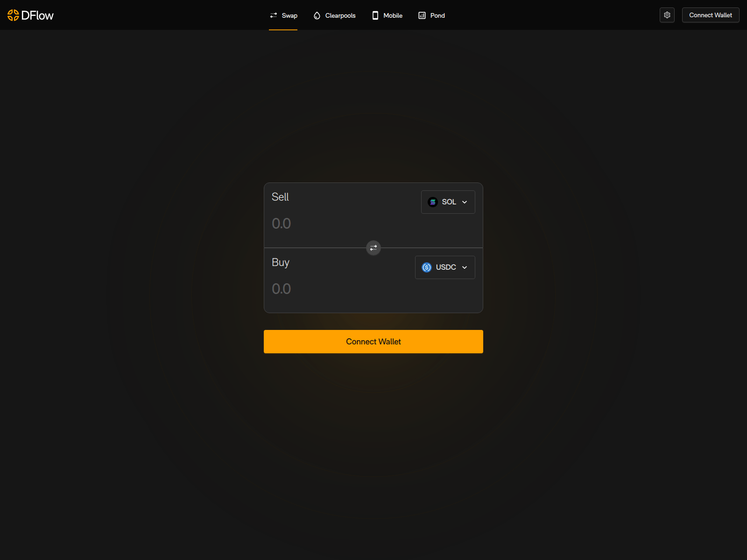
Task: Click the phone icon next to Mobile
Action: (375, 15)
